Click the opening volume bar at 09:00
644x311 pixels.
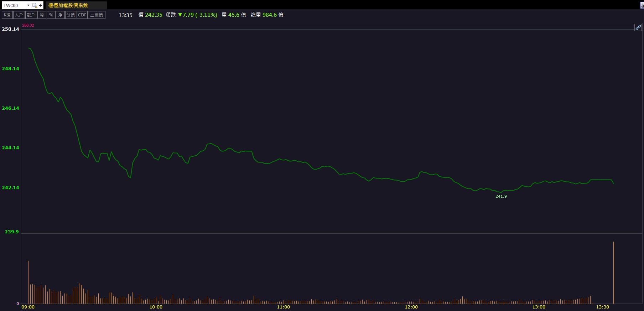coord(28,282)
